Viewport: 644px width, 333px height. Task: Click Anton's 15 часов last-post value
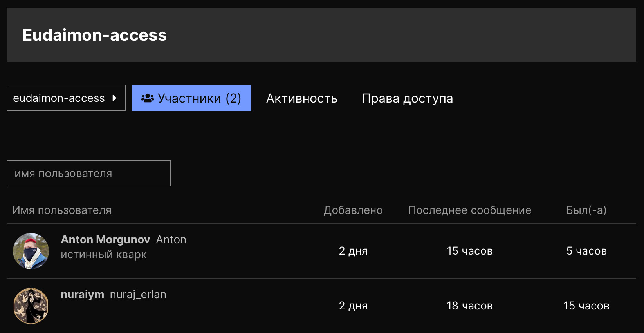pyautogui.click(x=469, y=251)
